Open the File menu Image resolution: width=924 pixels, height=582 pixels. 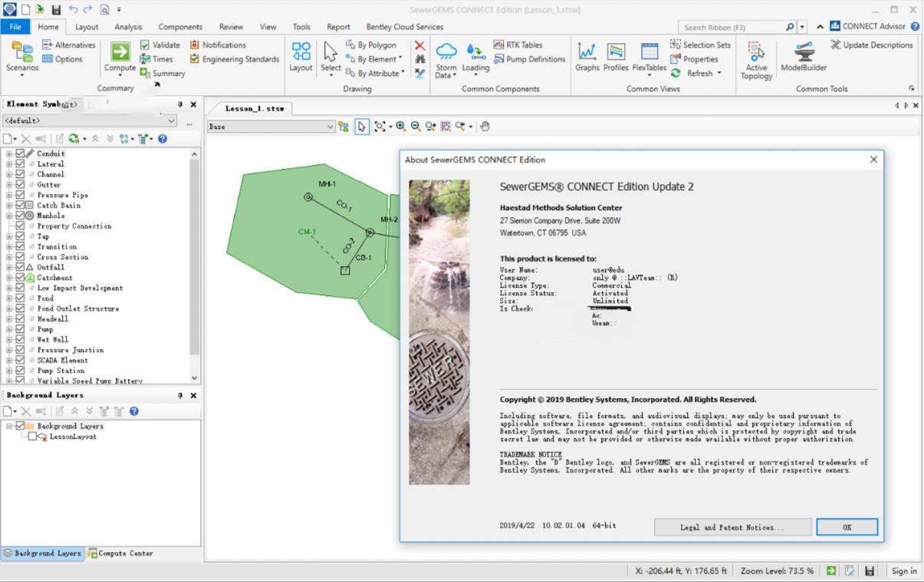click(x=15, y=27)
